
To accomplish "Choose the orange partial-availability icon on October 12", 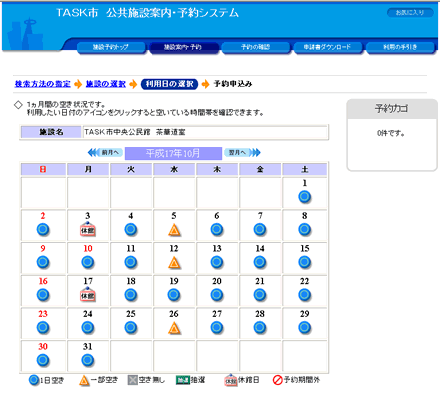I will point(174,262).
